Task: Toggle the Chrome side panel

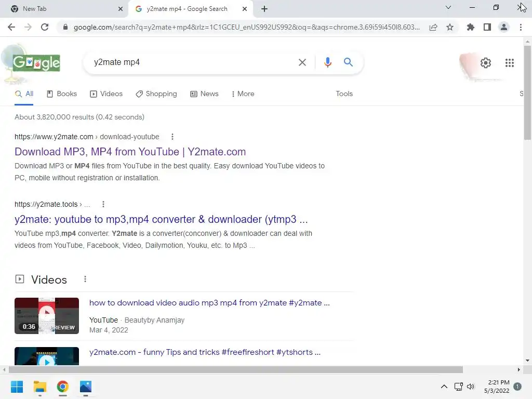Action: (x=487, y=27)
